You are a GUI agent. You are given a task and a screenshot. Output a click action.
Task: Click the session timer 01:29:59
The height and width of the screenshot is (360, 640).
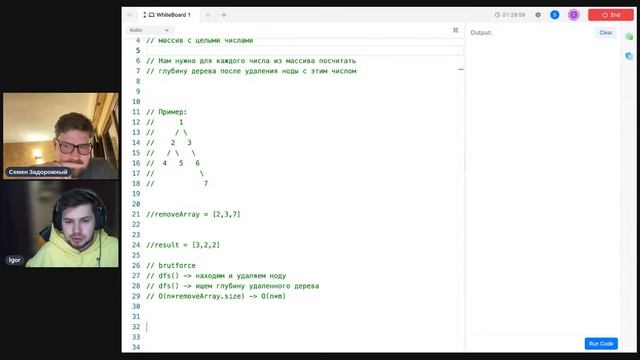pyautogui.click(x=510, y=15)
